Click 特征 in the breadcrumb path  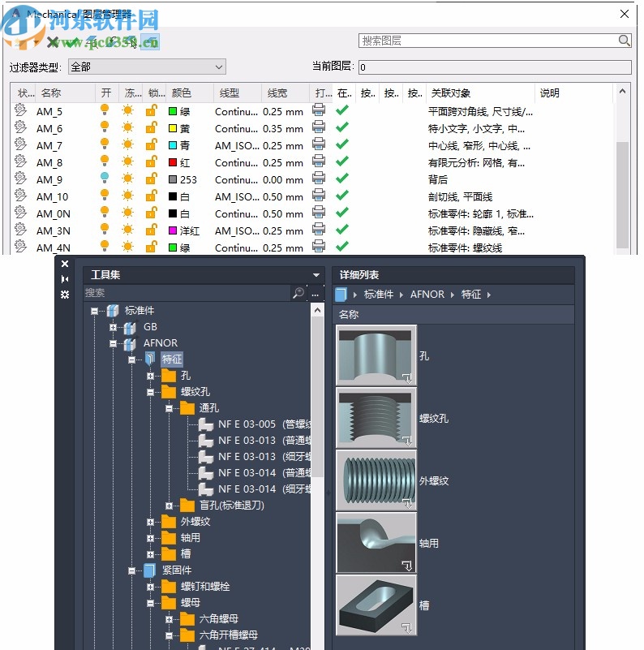[x=471, y=295]
